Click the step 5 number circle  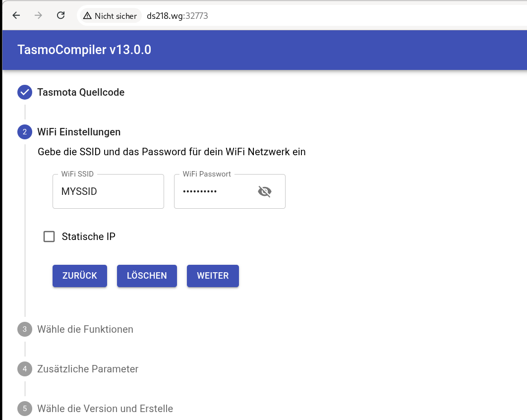tap(24, 409)
